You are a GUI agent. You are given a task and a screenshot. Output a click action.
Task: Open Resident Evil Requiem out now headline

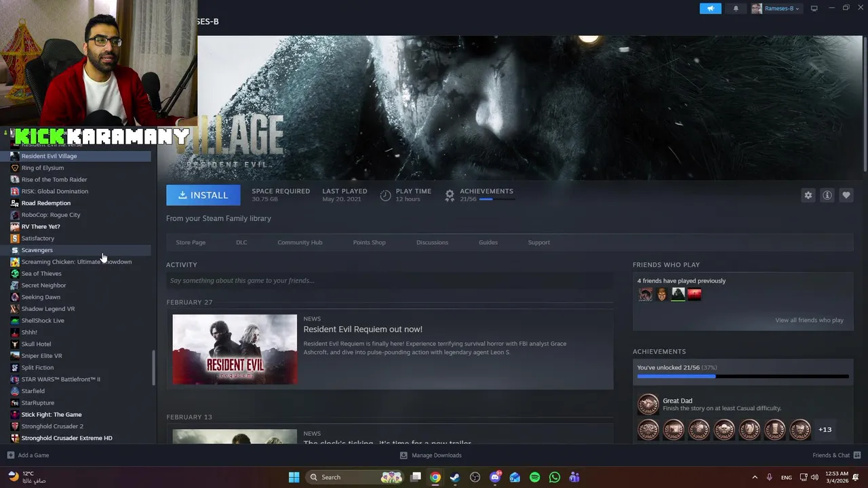363,329
